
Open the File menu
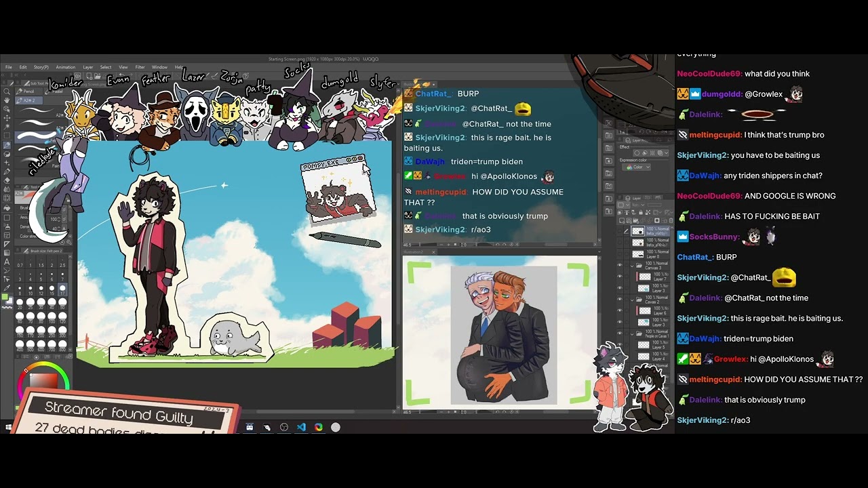[9, 67]
